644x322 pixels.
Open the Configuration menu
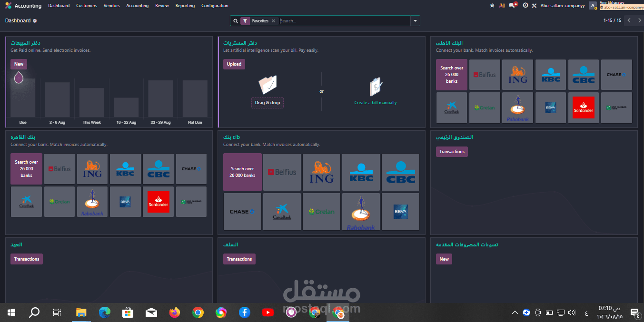click(215, 6)
